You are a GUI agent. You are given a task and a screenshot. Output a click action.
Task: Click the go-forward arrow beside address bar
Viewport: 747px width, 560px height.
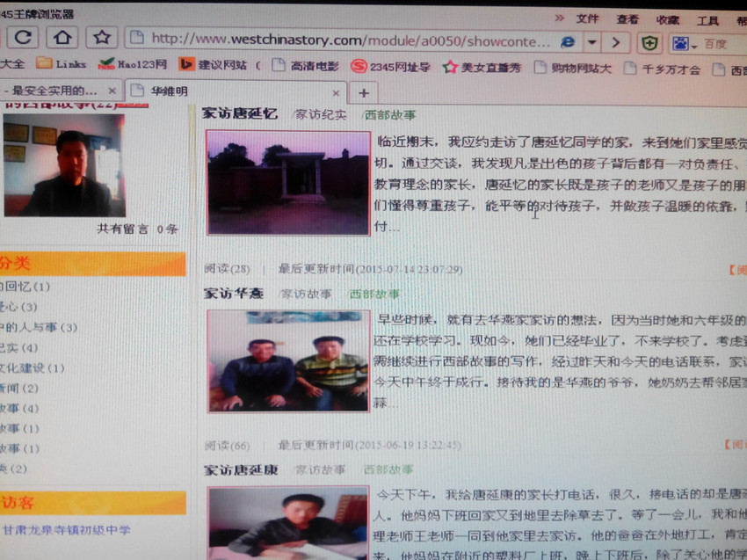pos(615,43)
